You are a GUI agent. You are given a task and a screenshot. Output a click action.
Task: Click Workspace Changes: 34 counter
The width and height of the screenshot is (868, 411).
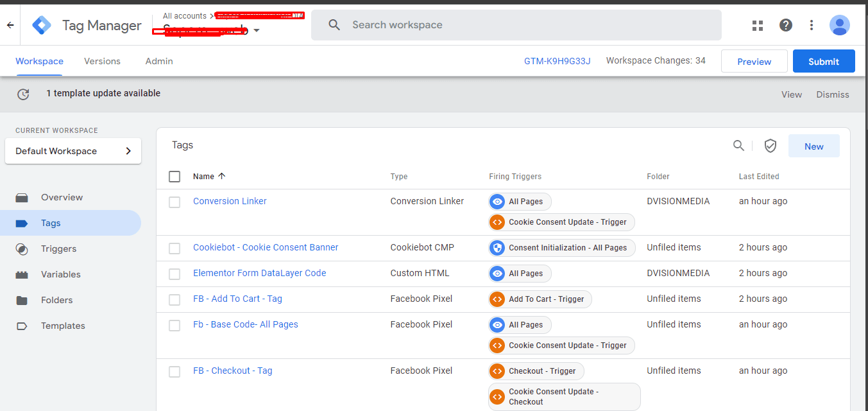click(656, 60)
